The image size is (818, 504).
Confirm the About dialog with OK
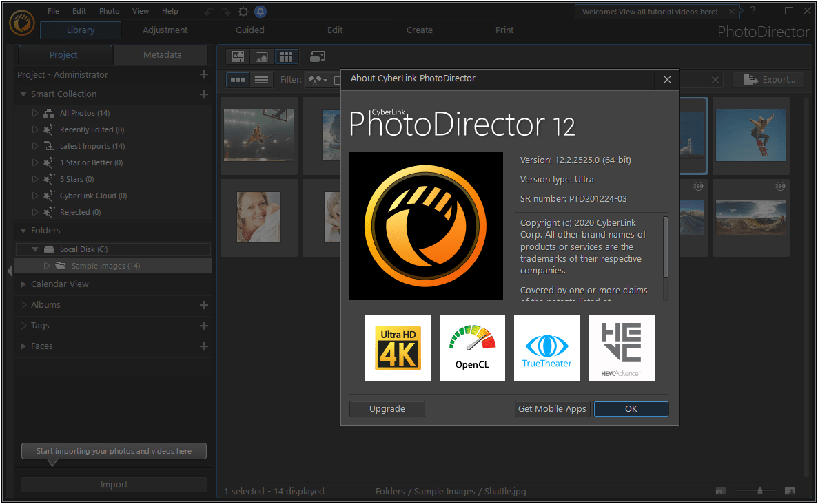pyautogui.click(x=631, y=408)
